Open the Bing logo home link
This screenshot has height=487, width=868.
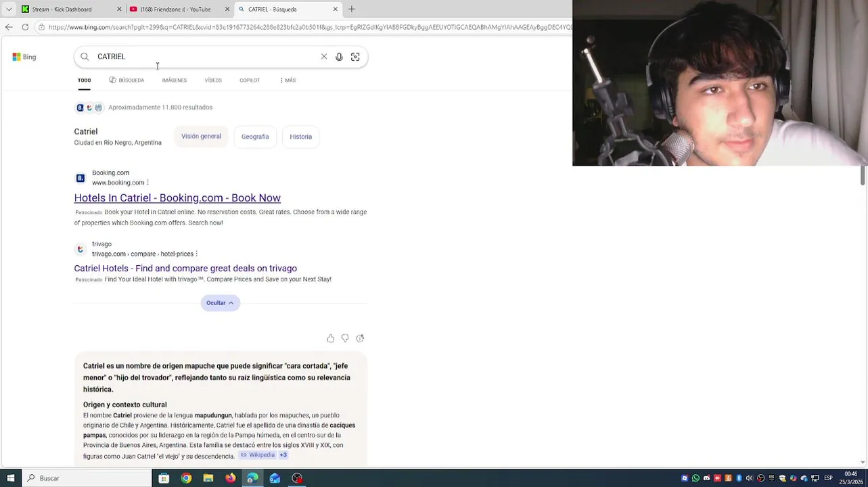[24, 57]
